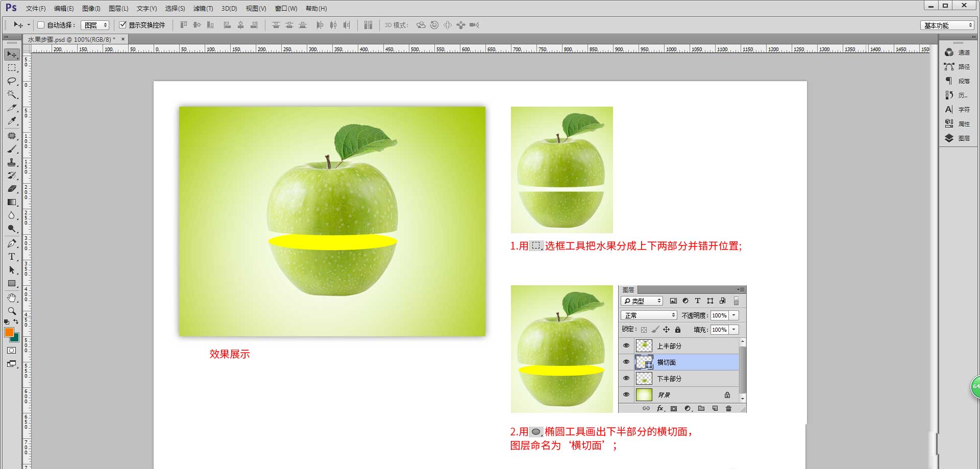The image size is (980, 469).
Task: Select the Rectangular Marquee tool
Action: [12, 68]
